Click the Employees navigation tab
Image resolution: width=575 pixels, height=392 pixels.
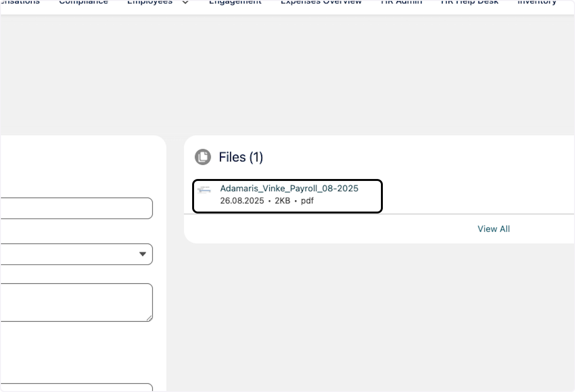click(x=149, y=2)
